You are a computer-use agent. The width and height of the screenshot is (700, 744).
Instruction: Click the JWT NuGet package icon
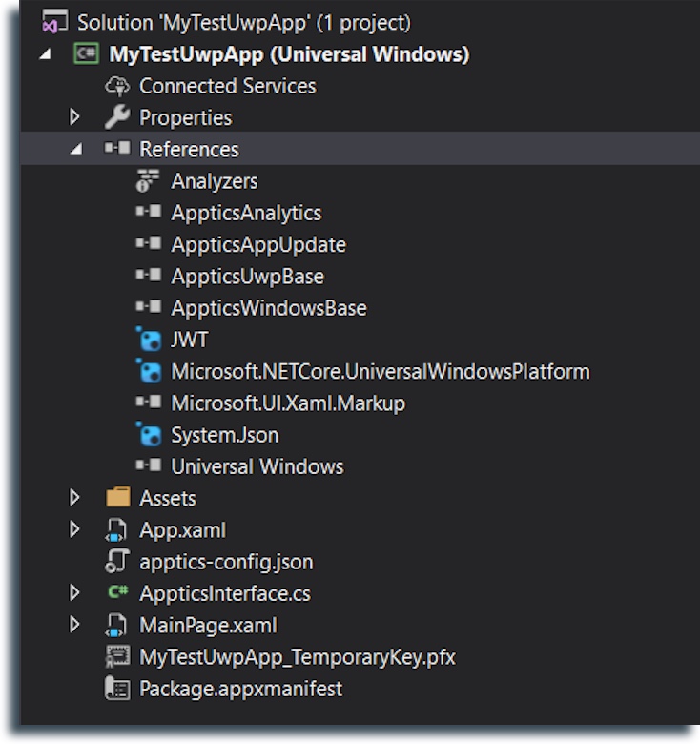pyautogui.click(x=148, y=340)
